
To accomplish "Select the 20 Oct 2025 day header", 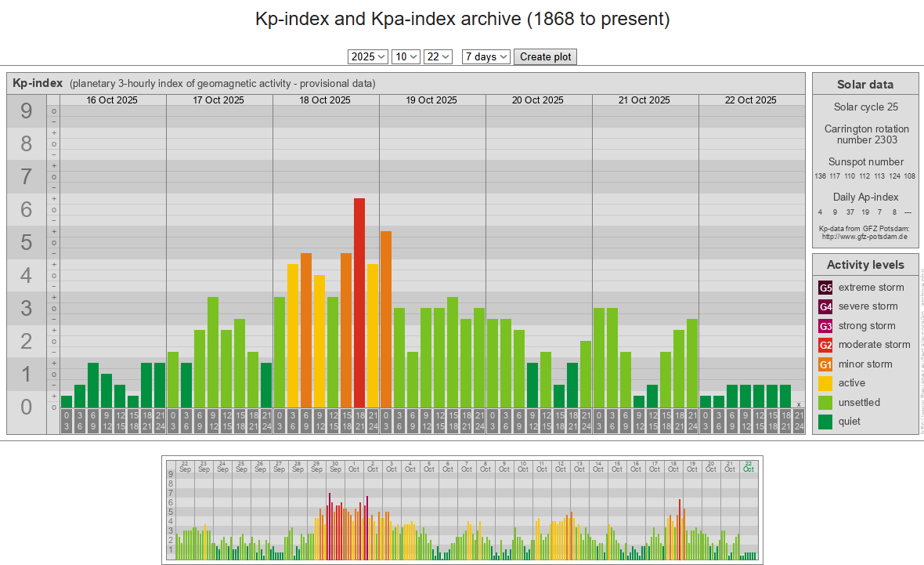I will tap(537, 100).
